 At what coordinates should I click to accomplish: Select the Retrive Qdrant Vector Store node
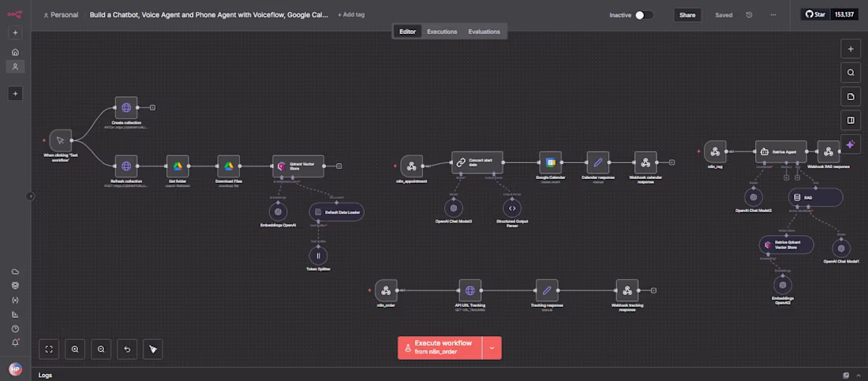point(786,245)
